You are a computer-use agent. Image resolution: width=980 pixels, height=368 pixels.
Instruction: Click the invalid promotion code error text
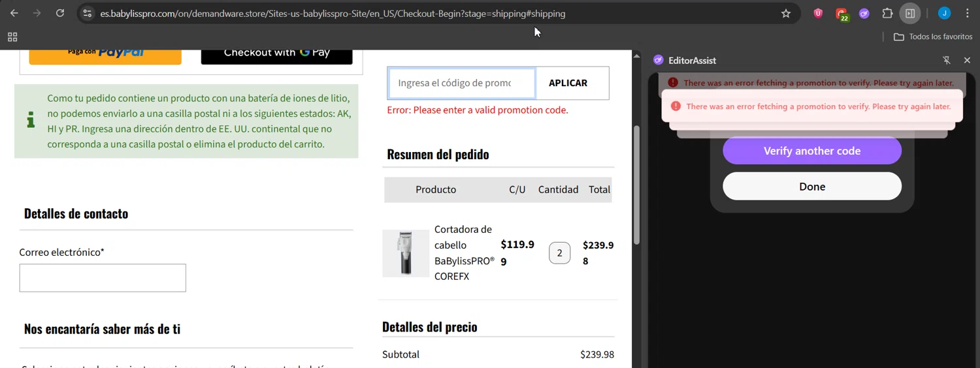pyautogui.click(x=478, y=110)
